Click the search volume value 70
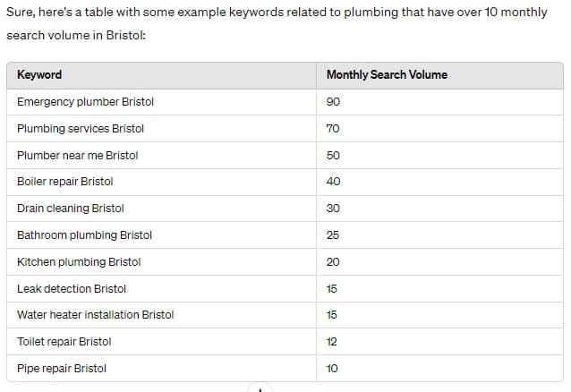 pyautogui.click(x=333, y=129)
